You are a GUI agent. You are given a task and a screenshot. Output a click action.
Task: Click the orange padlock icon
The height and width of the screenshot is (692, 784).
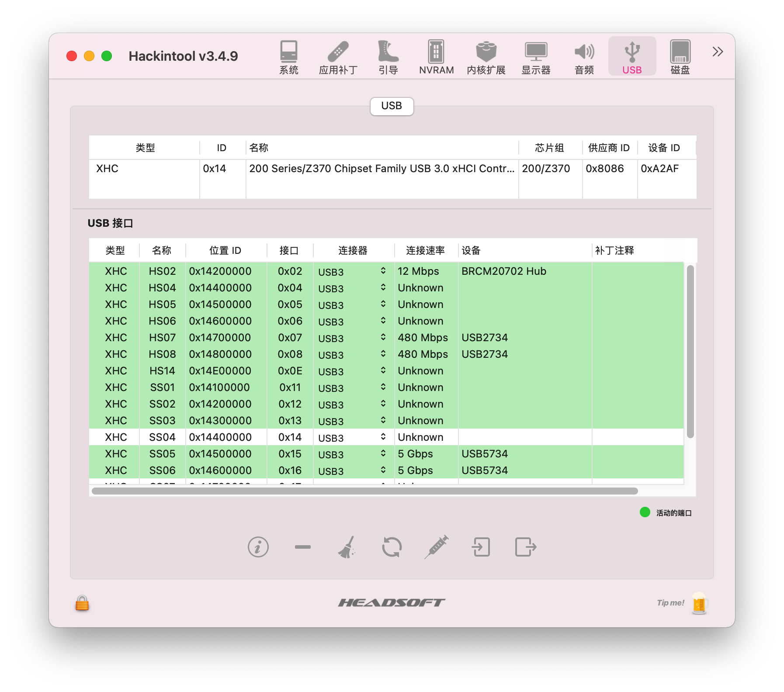(82, 603)
